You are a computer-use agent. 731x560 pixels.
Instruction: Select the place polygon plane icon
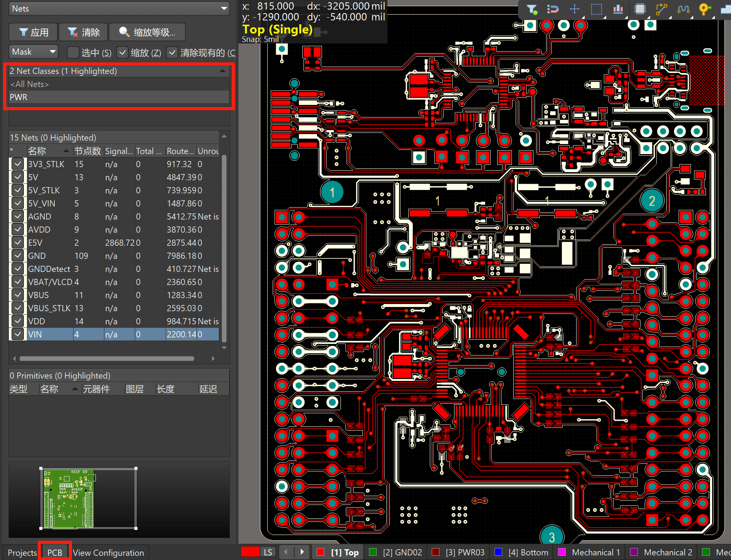click(x=726, y=9)
